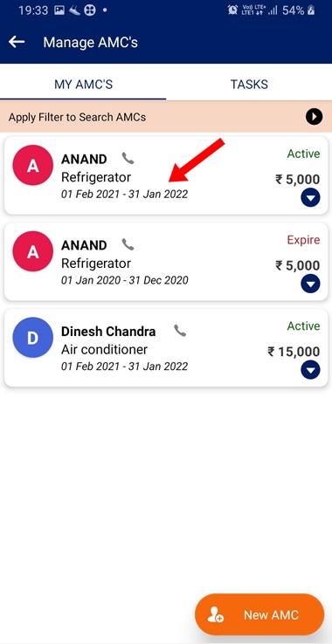Expand the ₹ 5,000 Active ANAND card
Image resolution: width=332 pixels, height=644 pixels.
[310, 198]
